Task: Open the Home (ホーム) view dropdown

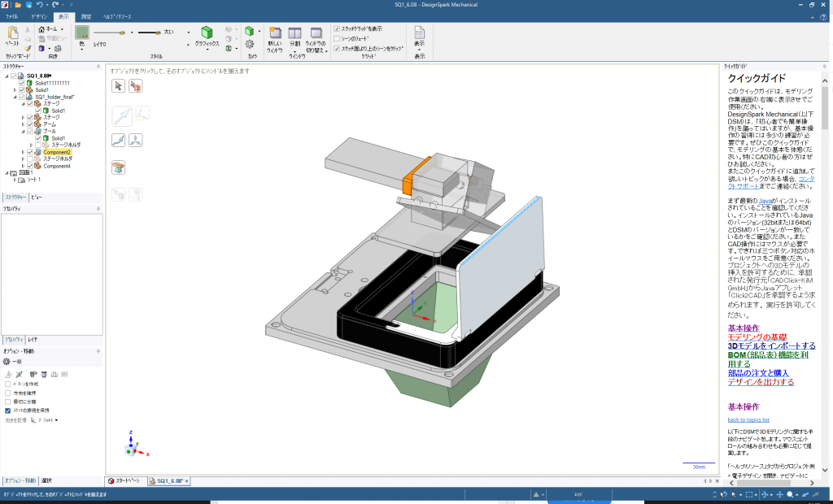Action: coord(61,29)
